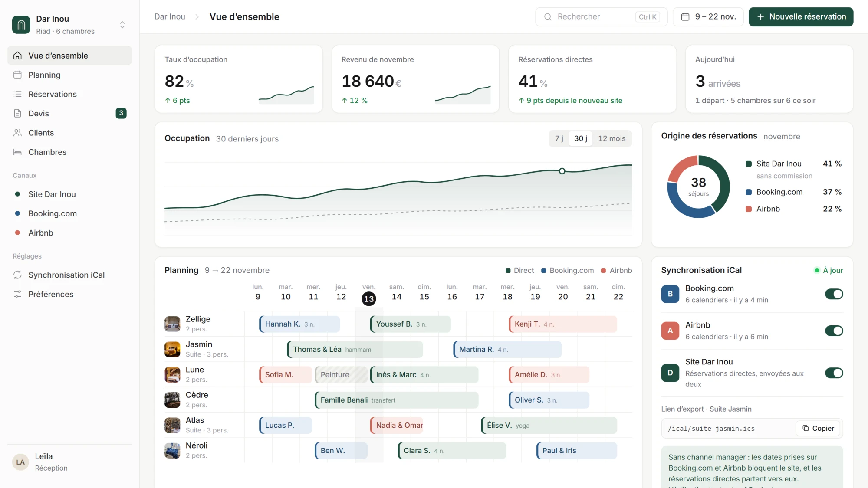The height and width of the screenshot is (488, 868).
Task: Open Vue d'ensemble home icon in sidebar
Action: click(x=17, y=56)
